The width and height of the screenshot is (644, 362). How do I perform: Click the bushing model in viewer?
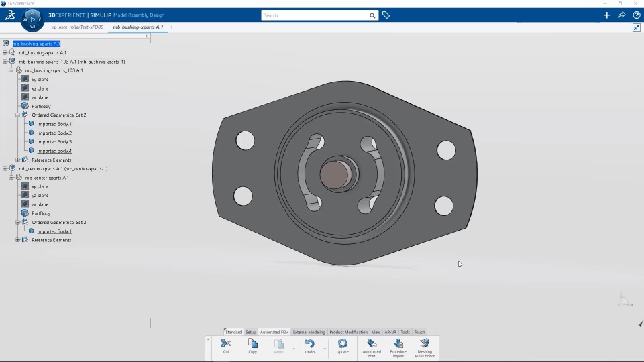[345, 173]
